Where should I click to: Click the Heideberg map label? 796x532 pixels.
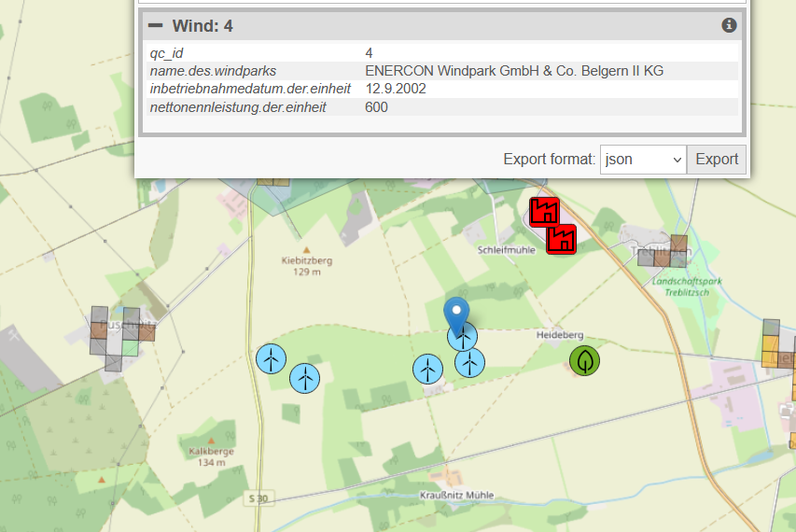pos(560,335)
